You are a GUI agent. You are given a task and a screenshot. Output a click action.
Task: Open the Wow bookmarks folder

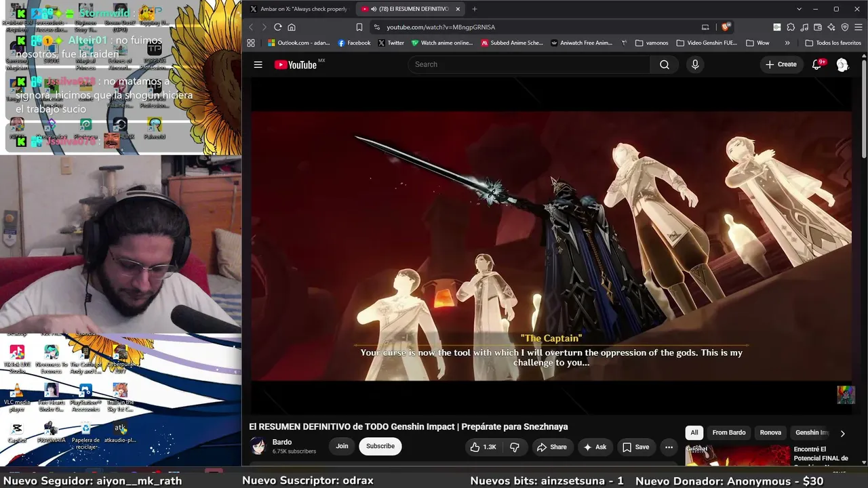click(x=757, y=43)
